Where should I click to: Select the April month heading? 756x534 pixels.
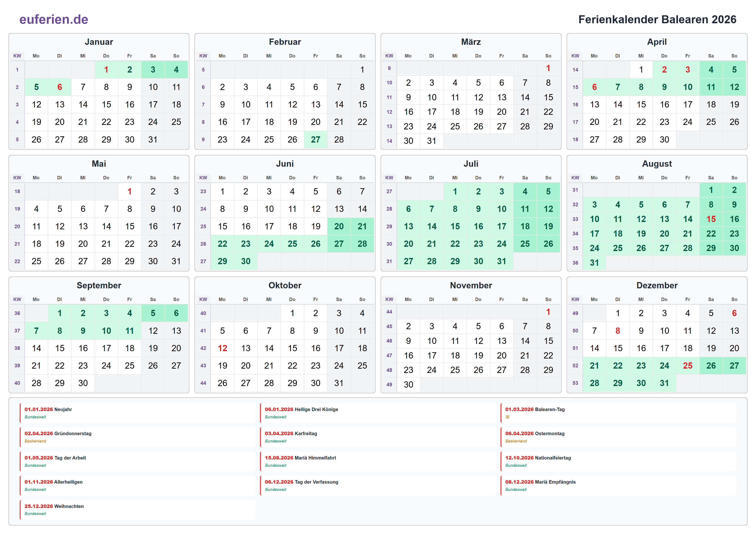click(x=657, y=42)
